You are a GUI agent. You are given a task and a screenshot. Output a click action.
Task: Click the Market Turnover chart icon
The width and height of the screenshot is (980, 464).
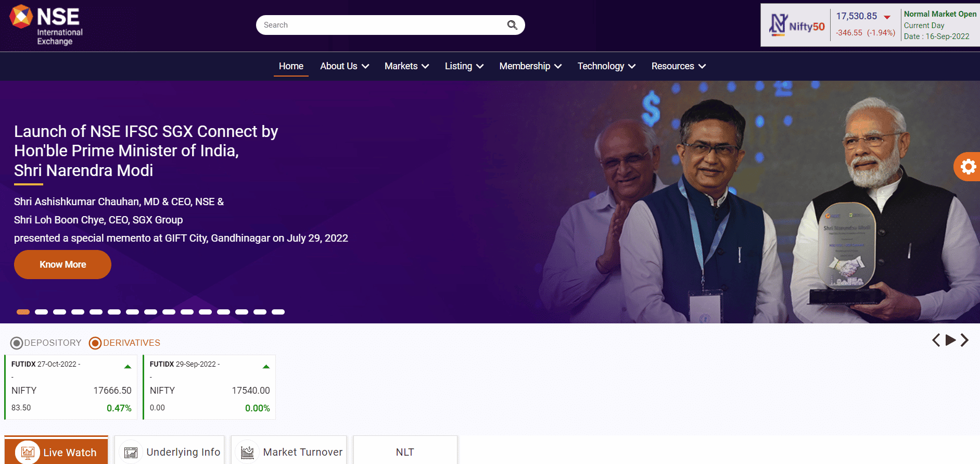[247, 452]
